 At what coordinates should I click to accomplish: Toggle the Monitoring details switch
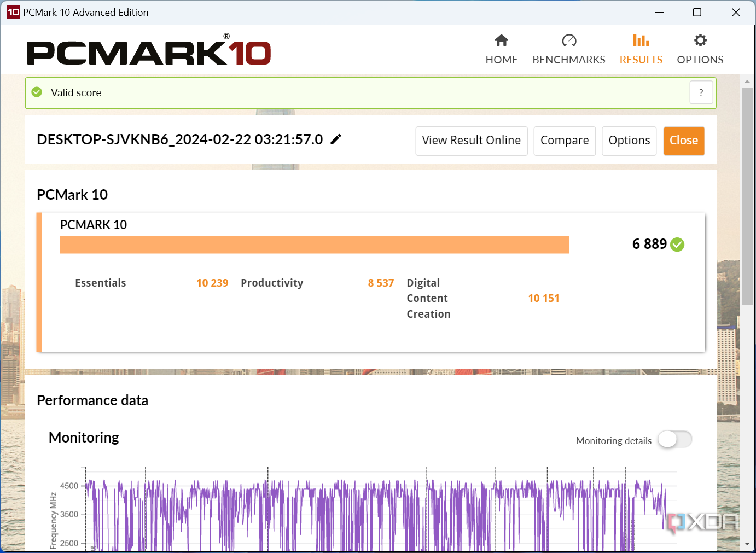[675, 439]
